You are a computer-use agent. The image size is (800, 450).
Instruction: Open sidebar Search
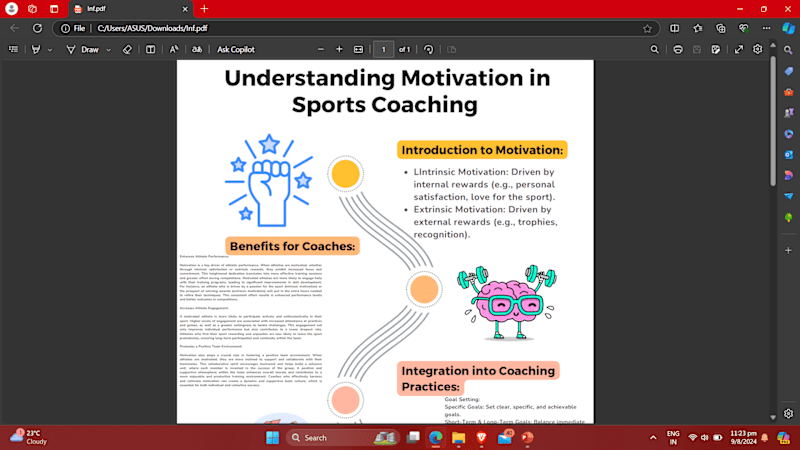(x=788, y=50)
